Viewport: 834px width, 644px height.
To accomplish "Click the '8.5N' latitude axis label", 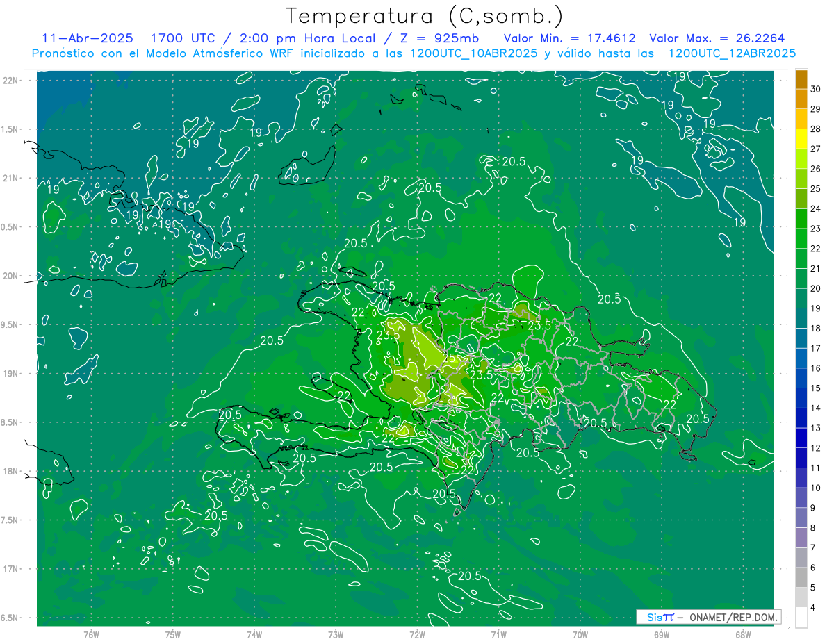I will [x=9, y=422].
